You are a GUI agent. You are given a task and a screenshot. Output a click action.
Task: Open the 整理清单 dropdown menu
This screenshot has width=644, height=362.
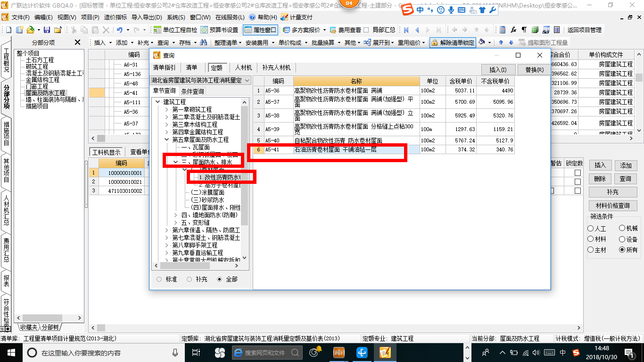pos(228,42)
